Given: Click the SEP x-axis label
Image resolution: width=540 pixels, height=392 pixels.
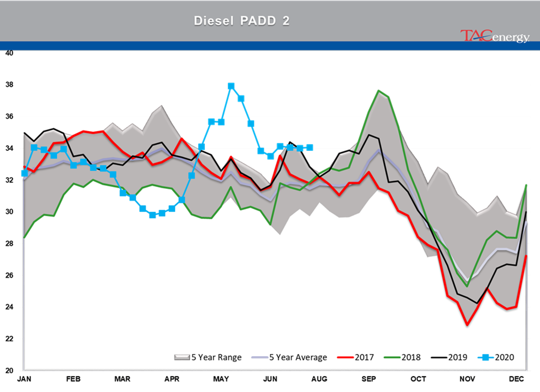Looking at the screenshot, I should coord(369,379).
